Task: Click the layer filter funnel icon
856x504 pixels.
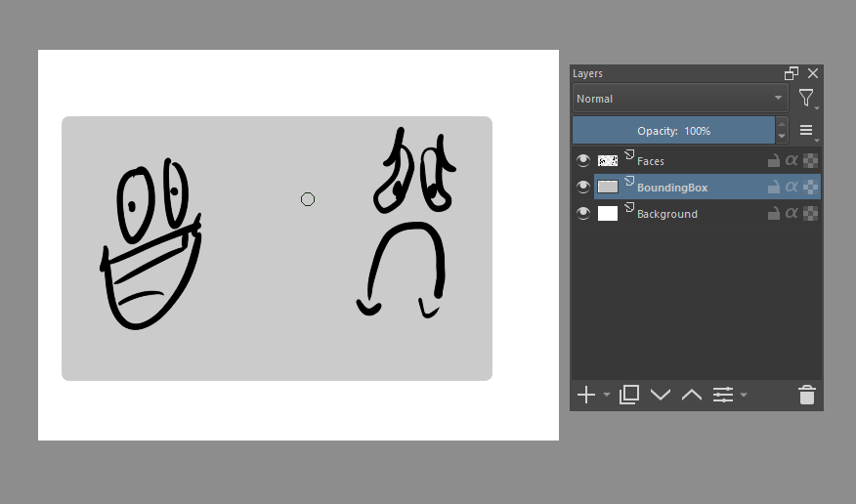Action: click(805, 98)
